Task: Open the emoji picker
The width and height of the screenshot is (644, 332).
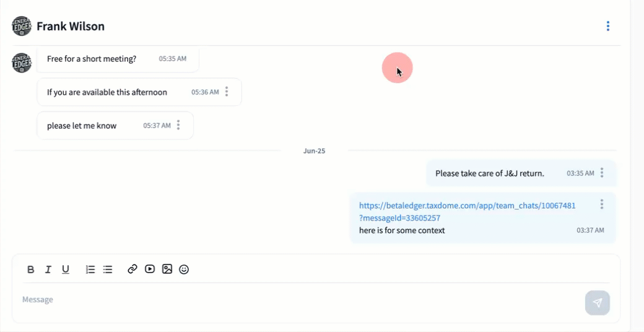Action: point(184,269)
